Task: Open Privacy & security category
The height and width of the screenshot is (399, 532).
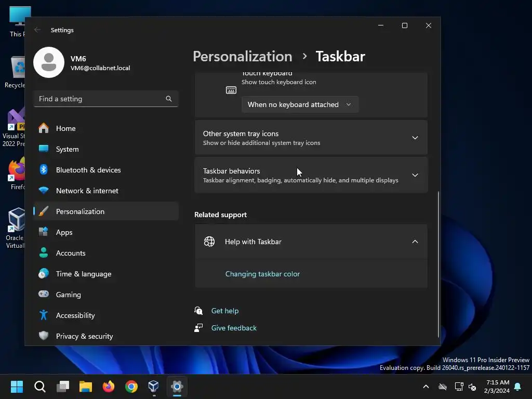Action: point(106,336)
